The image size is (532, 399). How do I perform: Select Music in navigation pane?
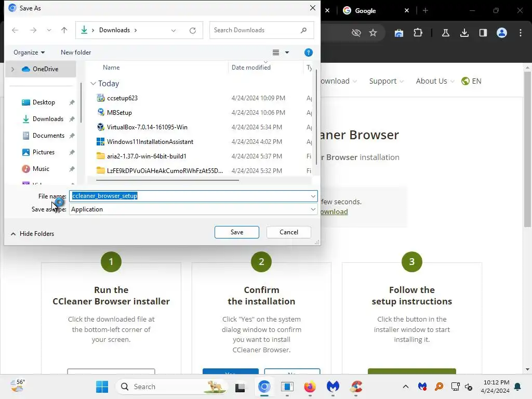41,169
